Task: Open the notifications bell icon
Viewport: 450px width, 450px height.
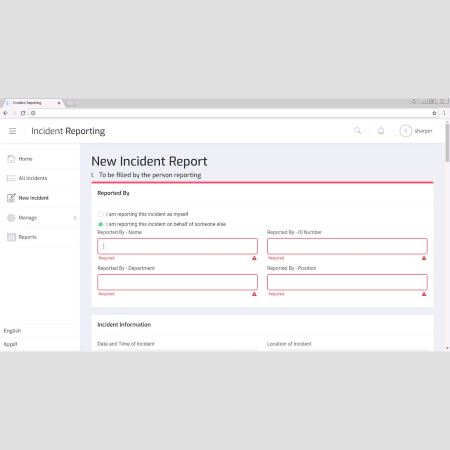Action: tap(381, 131)
